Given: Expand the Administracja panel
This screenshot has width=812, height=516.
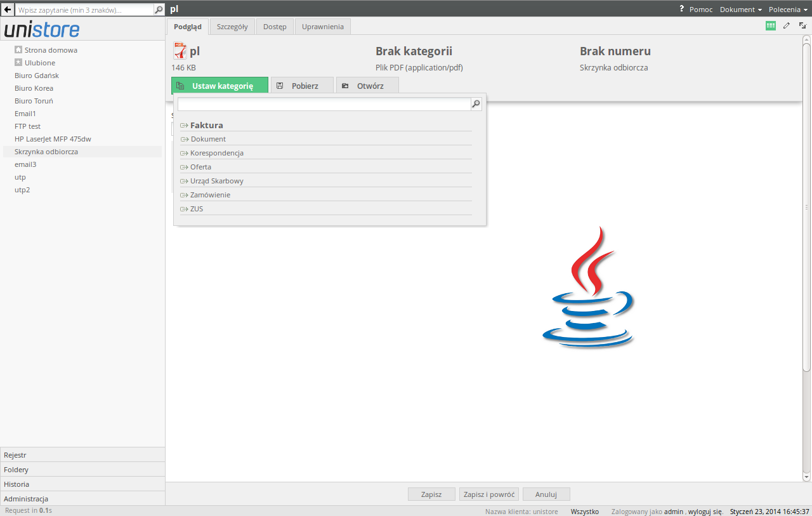Looking at the screenshot, I should (82, 498).
